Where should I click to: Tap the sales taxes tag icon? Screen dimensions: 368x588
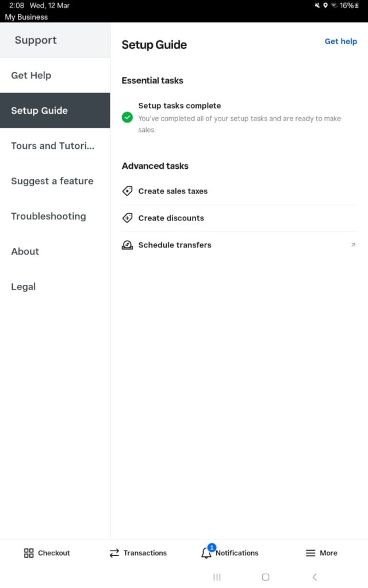[x=128, y=191]
